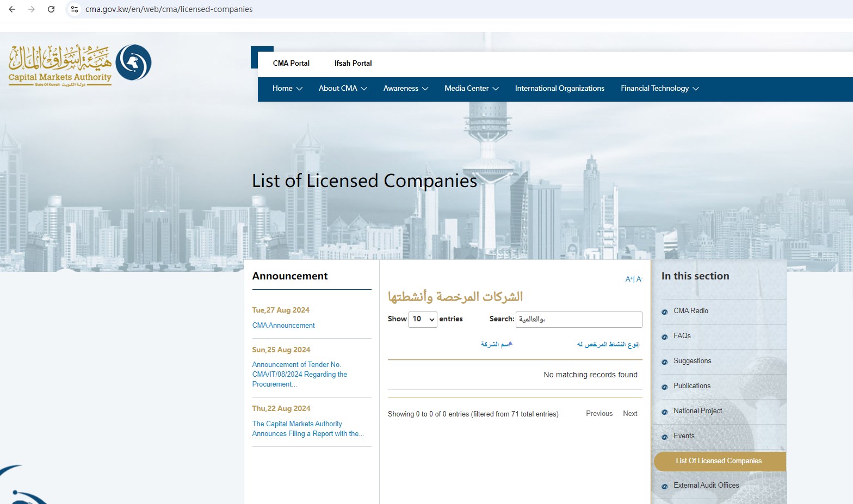Click the browser address bar URL
This screenshot has width=853, height=504.
pos(169,9)
